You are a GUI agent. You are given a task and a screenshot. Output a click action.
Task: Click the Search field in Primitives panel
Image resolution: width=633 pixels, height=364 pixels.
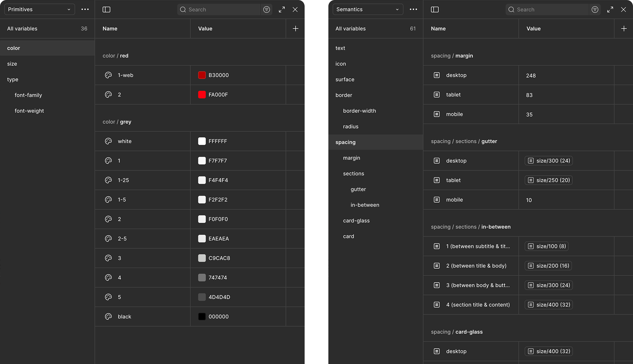[x=219, y=9]
